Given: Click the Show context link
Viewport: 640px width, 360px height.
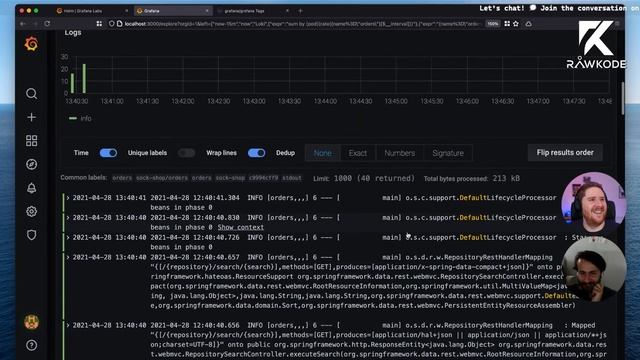Looking at the screenshot, I should 240,227.
